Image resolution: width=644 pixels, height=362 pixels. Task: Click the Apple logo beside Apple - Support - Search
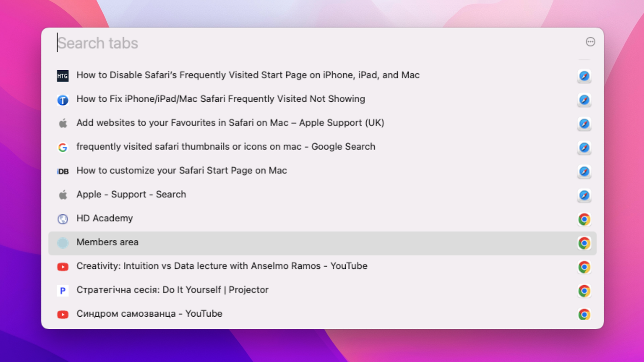point(63,195)
